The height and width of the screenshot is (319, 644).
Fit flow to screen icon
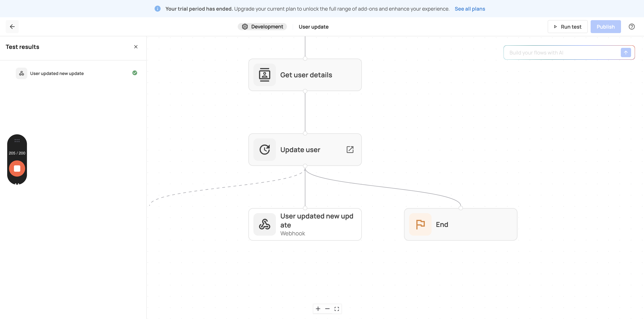(337, 309)
